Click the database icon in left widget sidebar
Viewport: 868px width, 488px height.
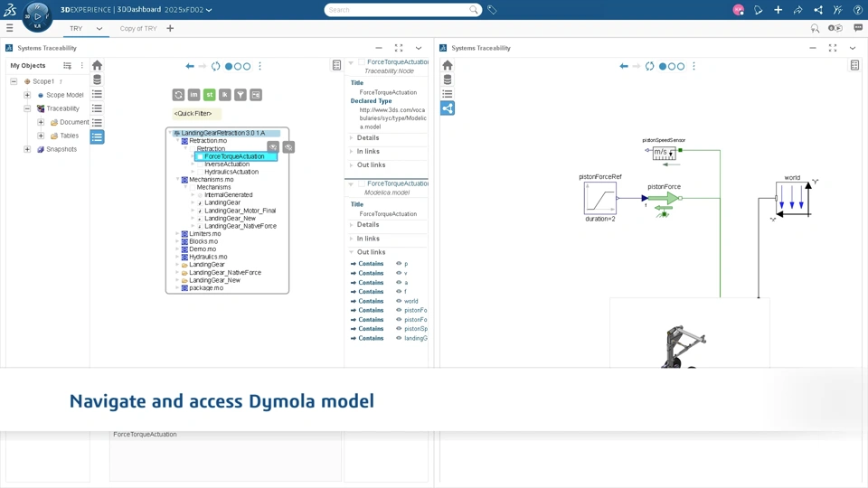[x=97, y=80]
